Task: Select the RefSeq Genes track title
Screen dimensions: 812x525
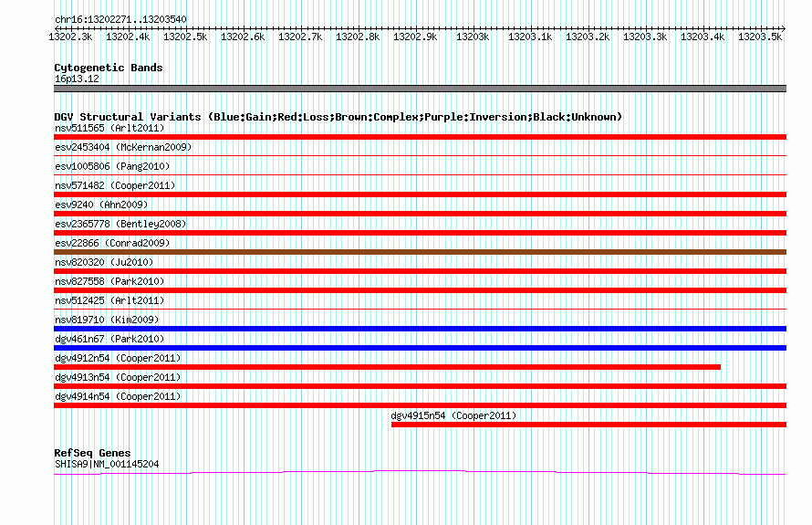Action: tap(92, 453)
